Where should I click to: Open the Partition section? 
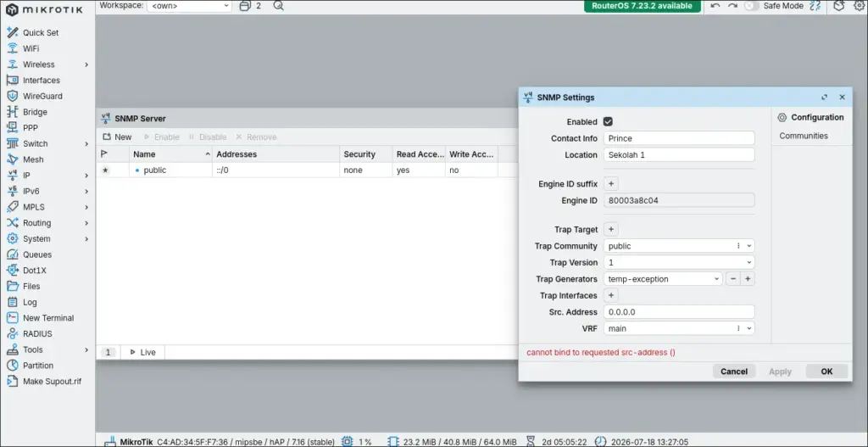38,366
